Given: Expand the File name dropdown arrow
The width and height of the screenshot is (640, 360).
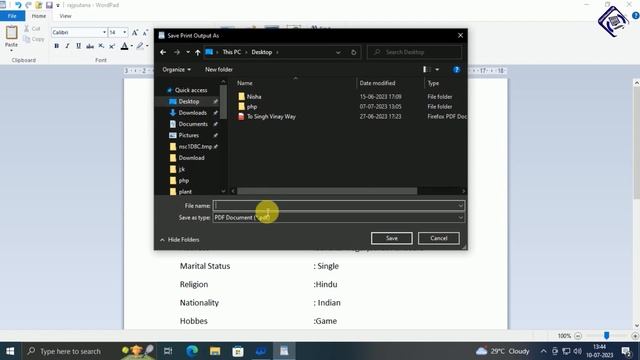Looking at the screenshot, I should (460, 206).
